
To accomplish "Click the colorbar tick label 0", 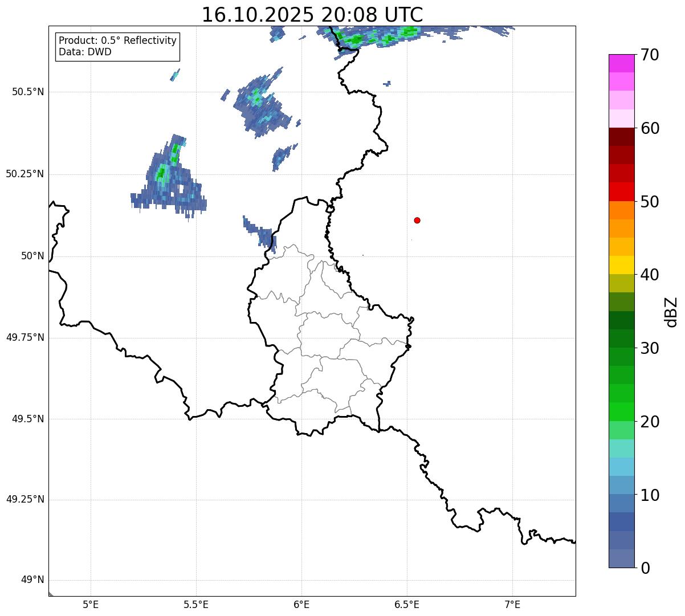I will (x=645, y=568).
